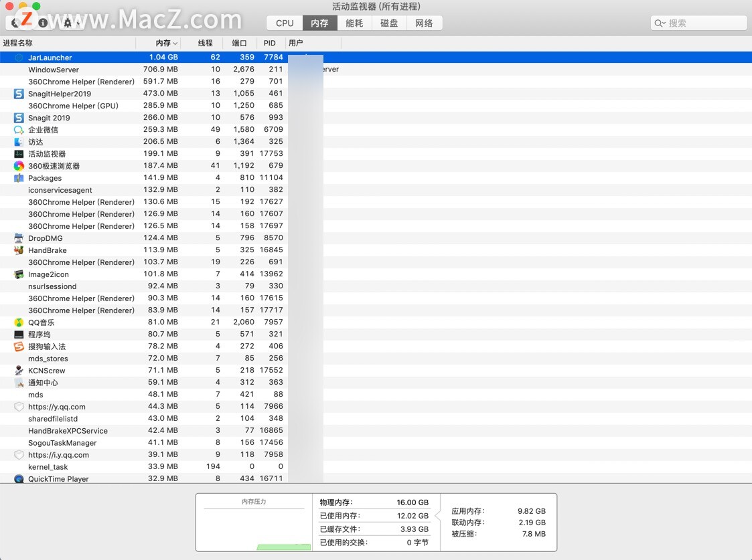Select the iconservicesagent process row
The height and width of the screenshot is (560, 752).
[376, 190]
